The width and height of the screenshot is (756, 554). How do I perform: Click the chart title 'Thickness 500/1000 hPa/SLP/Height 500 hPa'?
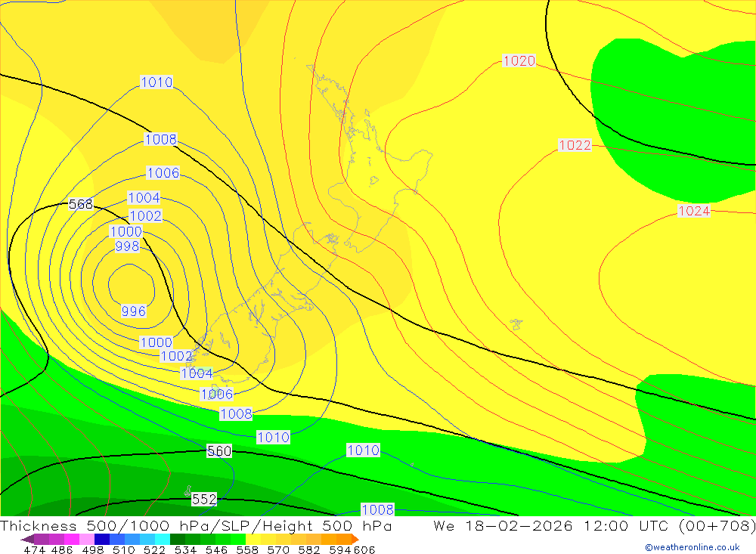pyautogui.click(x=196, y=525)
